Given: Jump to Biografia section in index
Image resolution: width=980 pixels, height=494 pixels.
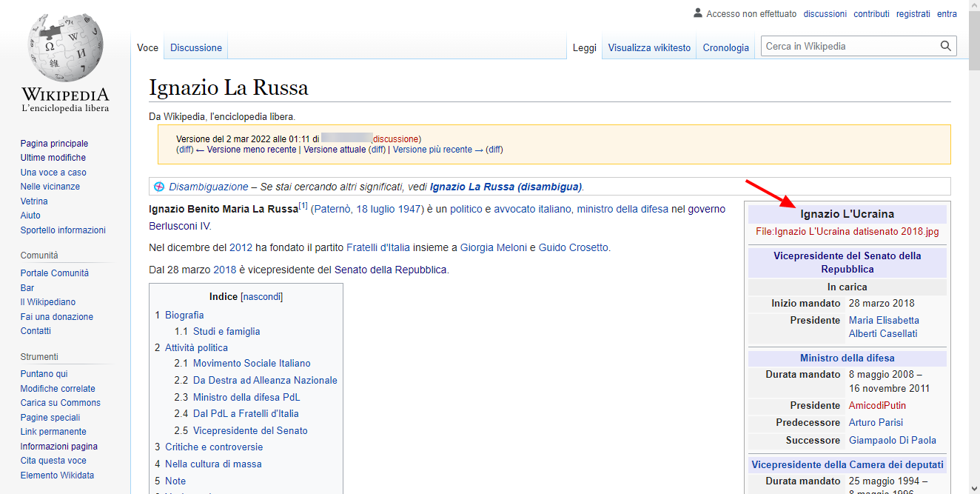Looking at the screenshot, I should (x=184, y=315).
